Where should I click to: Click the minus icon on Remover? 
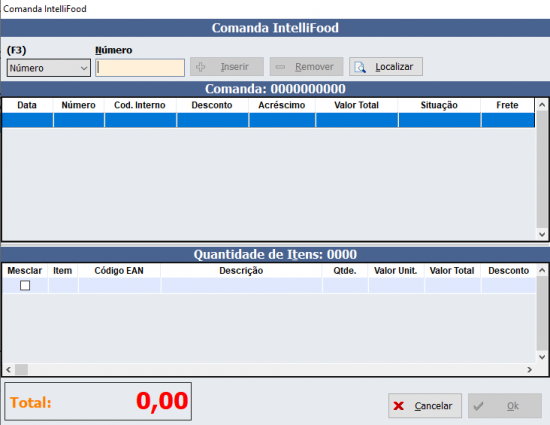tap(280, 67)
